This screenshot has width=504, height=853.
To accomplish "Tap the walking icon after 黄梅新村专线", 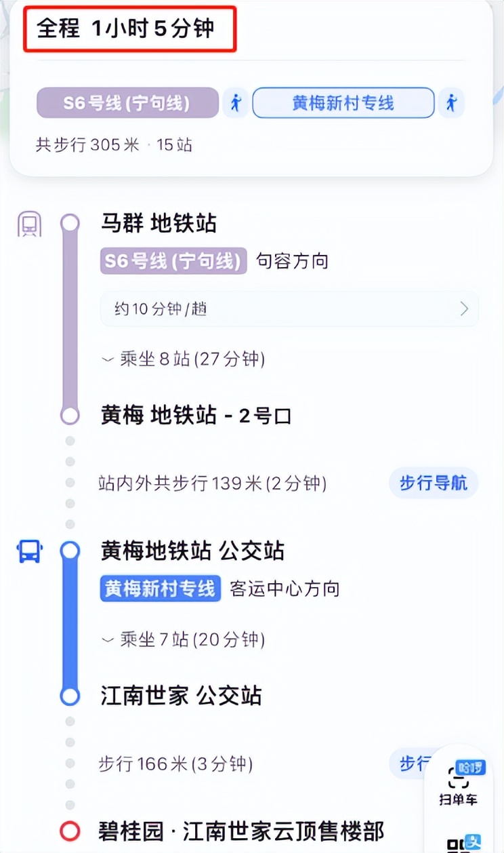I will (x=452, y=103).
